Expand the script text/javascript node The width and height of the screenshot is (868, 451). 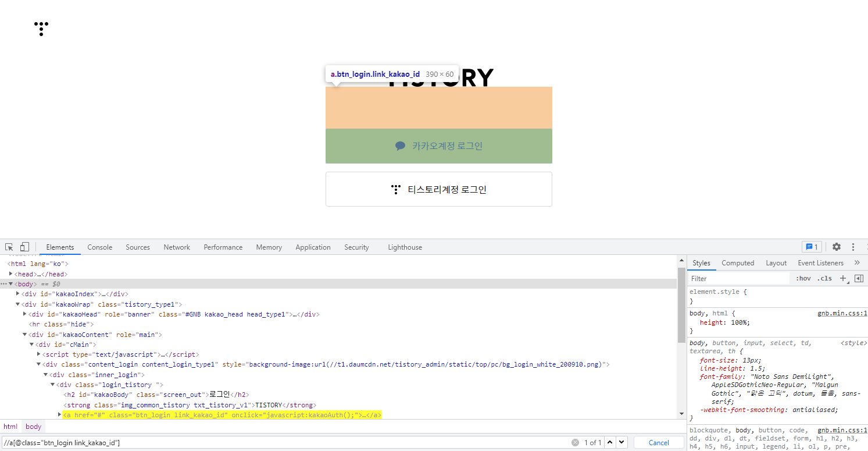(x=39, y=354)
